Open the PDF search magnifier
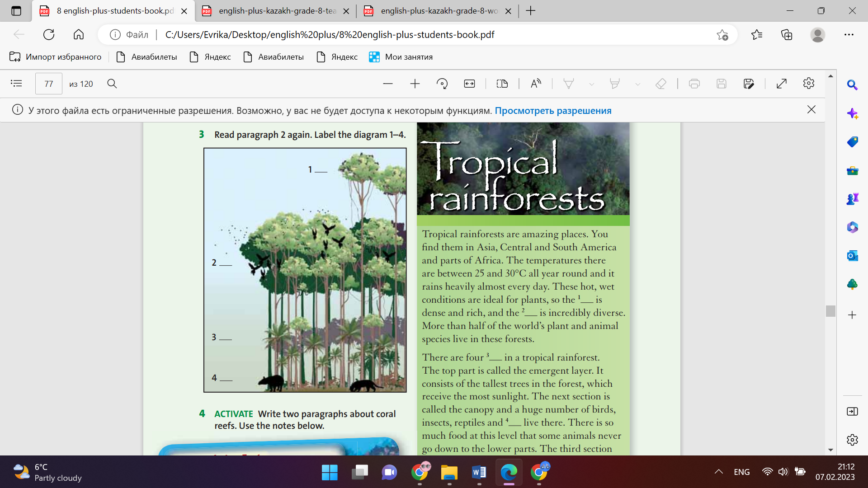Screen dimensions: 868x488 (112, 84)
